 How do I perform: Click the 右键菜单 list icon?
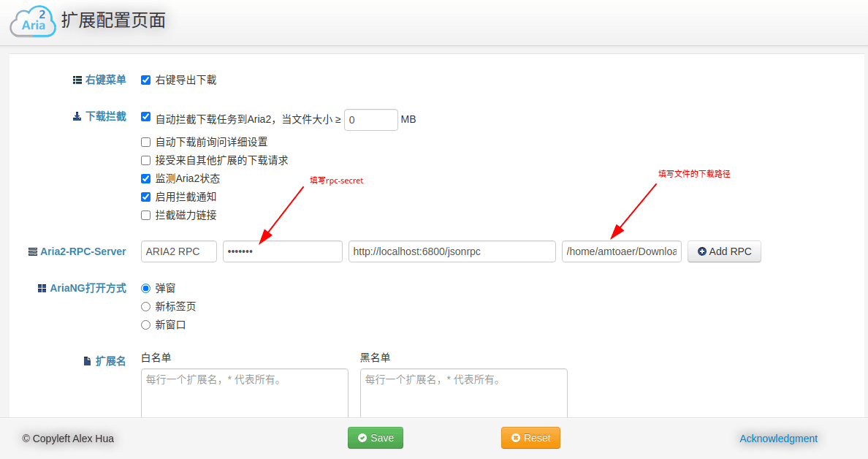tap(77, 80)
